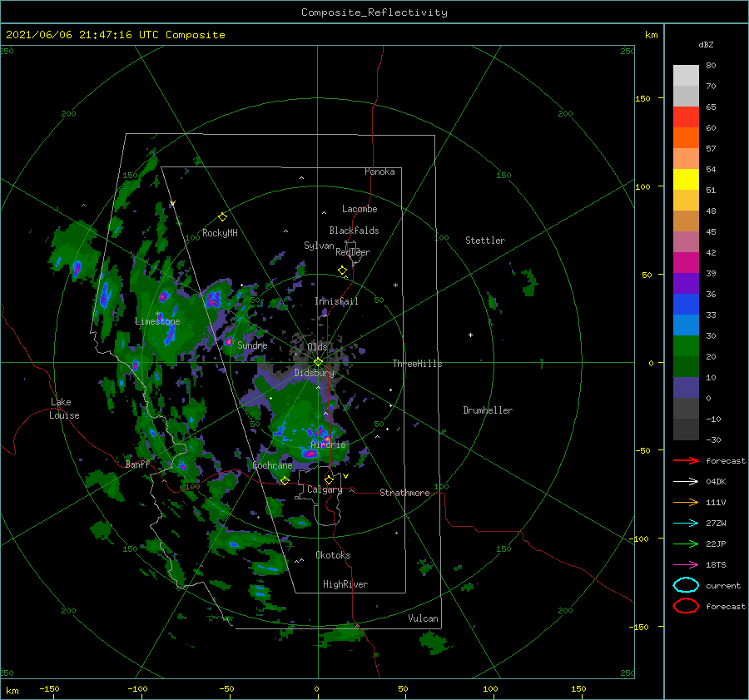The width and height of the screenshot is (749, 700).
Task: Click the white asterisk marker east of Innisfail
Action: [x=395, y=285]
